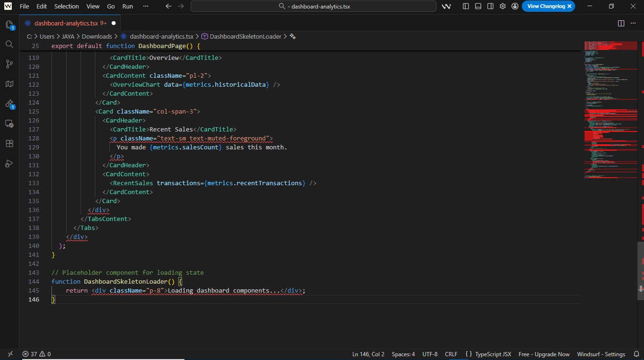This screenshot has width=644, height=360.
Task: Expand the title bar overflow menu (…)
Action: [x=145, y=6]
